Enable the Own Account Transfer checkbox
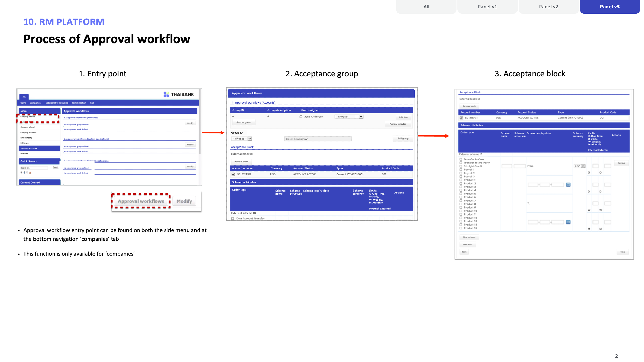 233,219
